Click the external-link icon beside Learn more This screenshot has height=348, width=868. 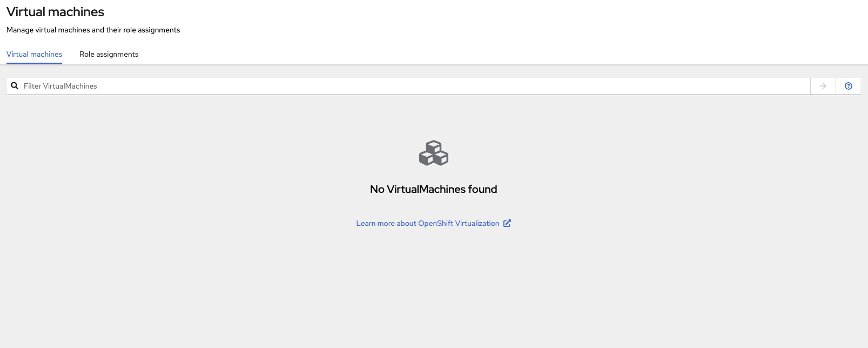(507, 223)
